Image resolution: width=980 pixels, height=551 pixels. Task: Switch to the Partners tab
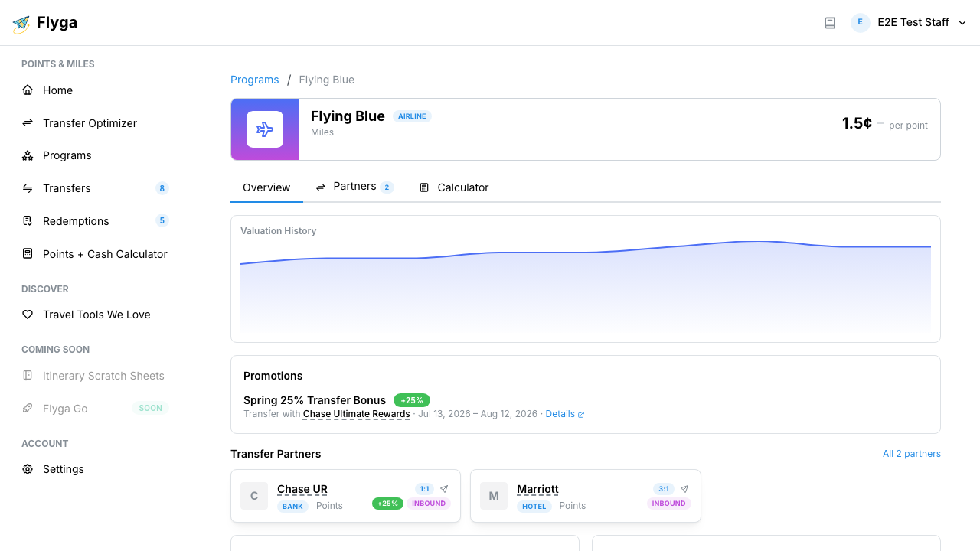[x=354, y=187]
